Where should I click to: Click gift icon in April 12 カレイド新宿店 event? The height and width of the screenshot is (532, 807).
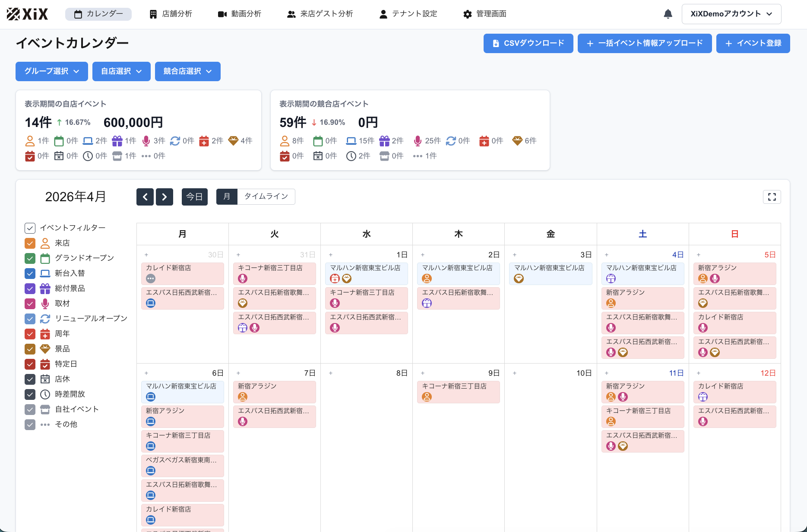tap(703, 397)
